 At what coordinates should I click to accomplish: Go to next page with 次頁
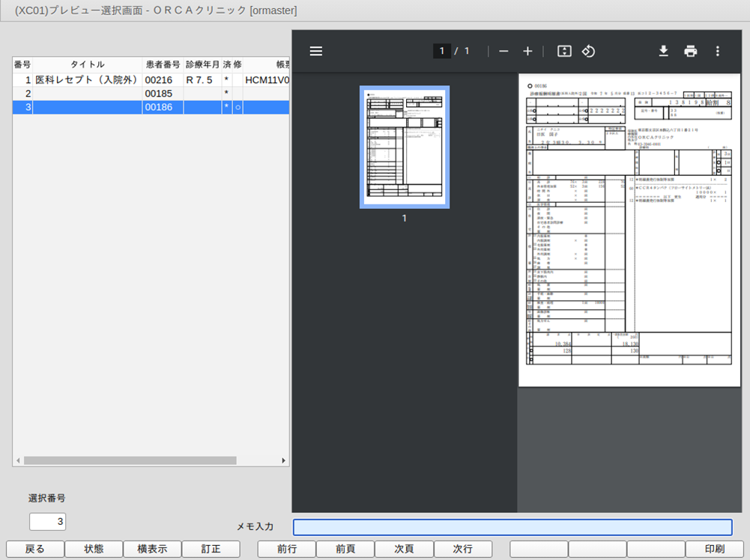404,549
